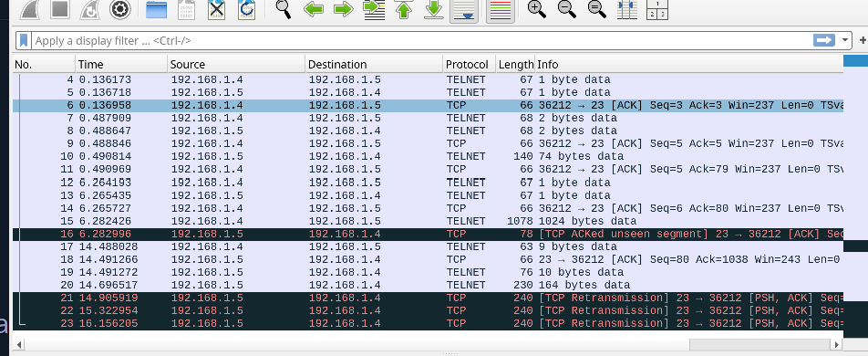Toggle packet list colorization
Screen dimensions: 868x356
coord(501,10)
